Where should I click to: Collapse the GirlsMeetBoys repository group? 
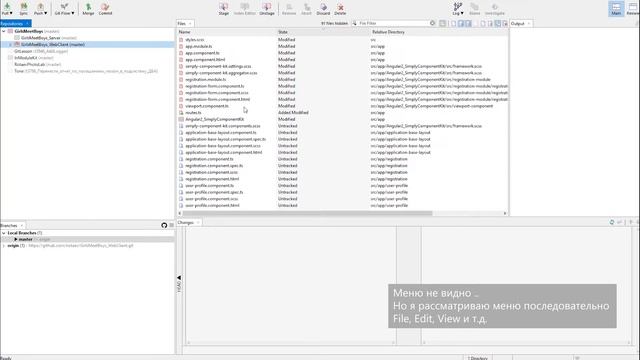click(x=4, y=31)
